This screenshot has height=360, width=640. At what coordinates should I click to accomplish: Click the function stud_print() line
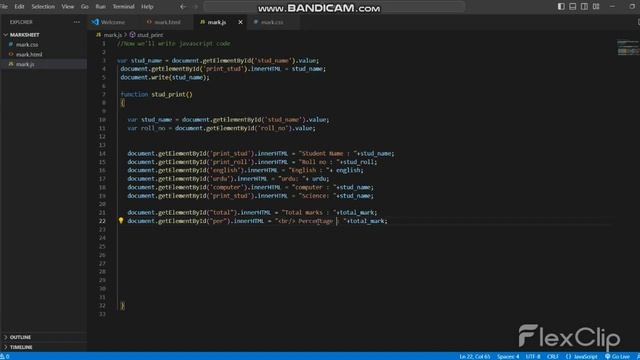click(x=156, y=94)
